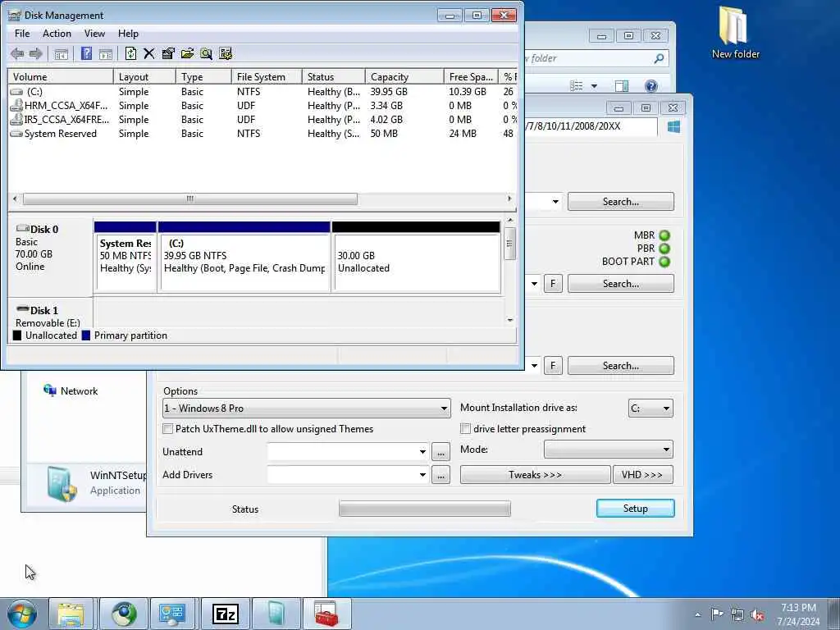Image resolution: width=840 pixels, height=630 pixels.
Task: Click the Explore magnifier toolbar icon
Action: (206, 53)
